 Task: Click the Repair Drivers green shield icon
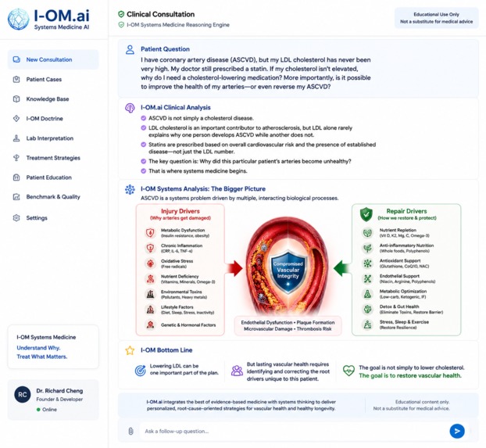[x=366, y=214]
